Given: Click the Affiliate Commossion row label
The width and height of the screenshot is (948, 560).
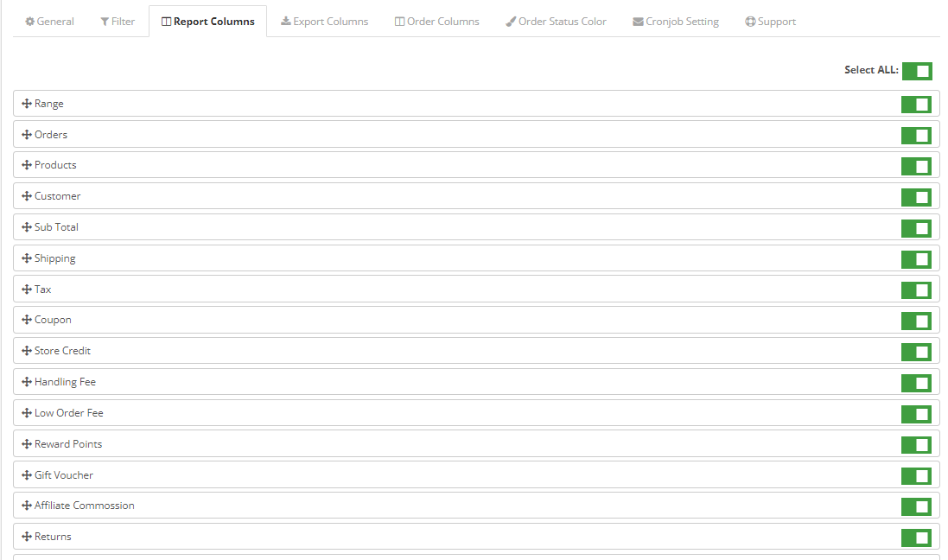Looking at the screenshot, I should 85,505.
